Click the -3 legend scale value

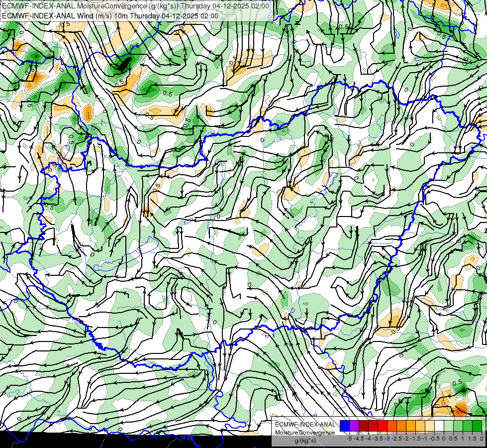tap(388, 439)
